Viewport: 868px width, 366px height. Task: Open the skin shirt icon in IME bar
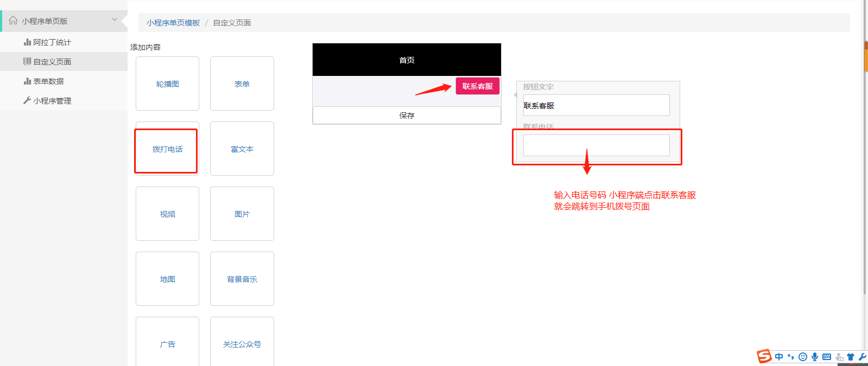coord(851,357)
